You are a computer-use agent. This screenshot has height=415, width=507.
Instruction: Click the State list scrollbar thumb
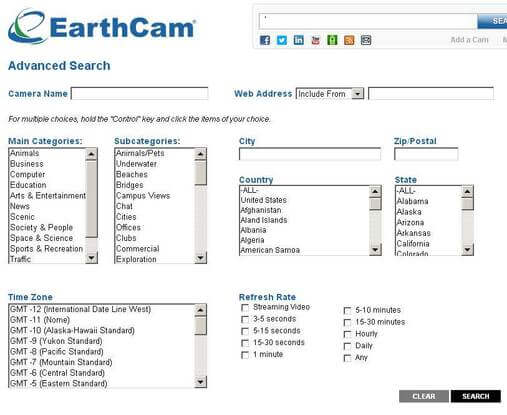[x=467, y=204]
